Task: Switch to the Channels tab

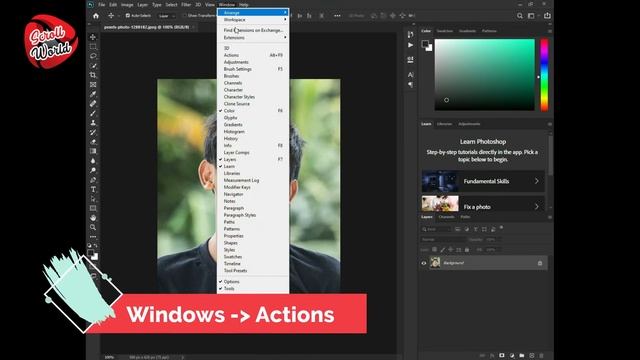Action: tap(446, 217)
